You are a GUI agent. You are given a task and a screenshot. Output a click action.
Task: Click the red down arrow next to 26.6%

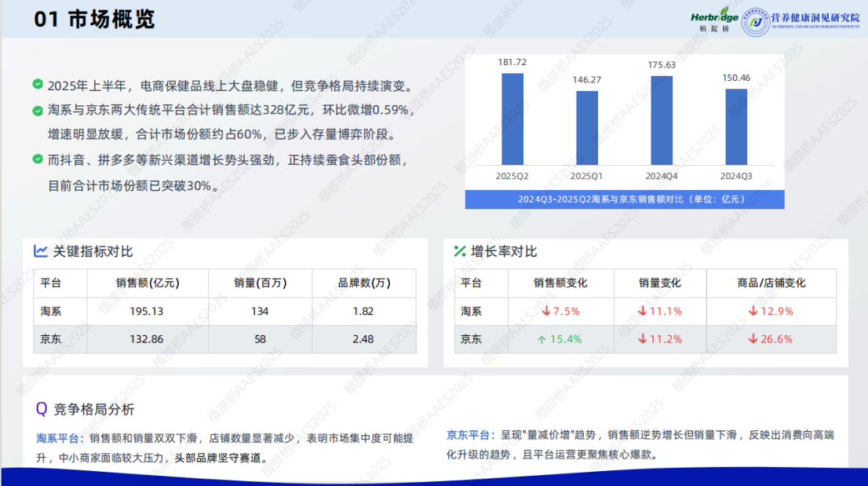point(752,339)
